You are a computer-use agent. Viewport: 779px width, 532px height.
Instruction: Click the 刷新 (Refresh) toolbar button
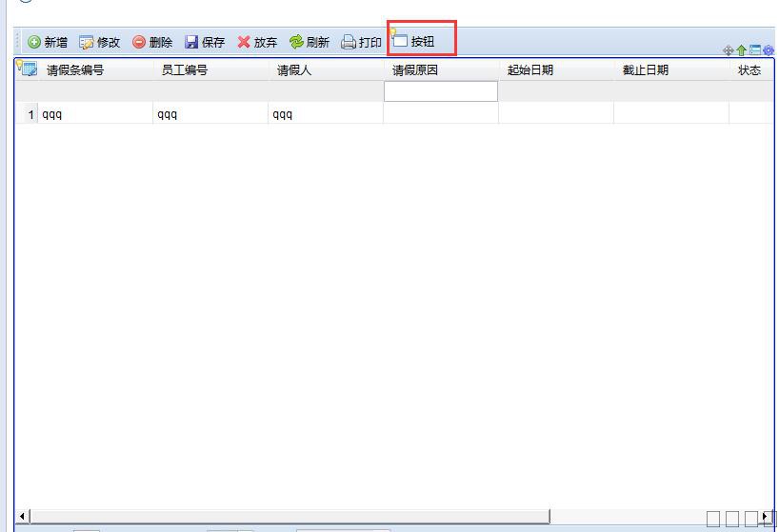click(x=309, y=42)
